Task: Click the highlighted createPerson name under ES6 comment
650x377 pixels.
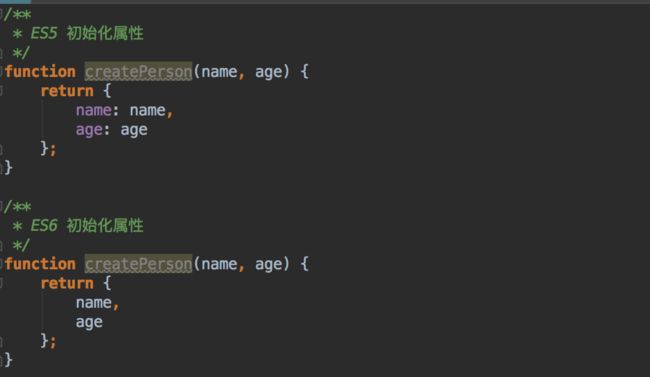Action: pyautogui.click(x=138, y=264)
